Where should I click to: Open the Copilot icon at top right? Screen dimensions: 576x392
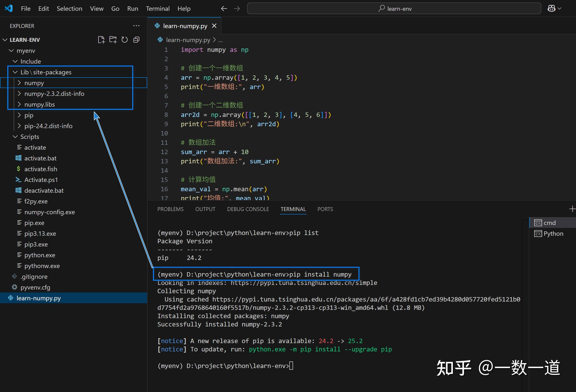click(552, 8)
